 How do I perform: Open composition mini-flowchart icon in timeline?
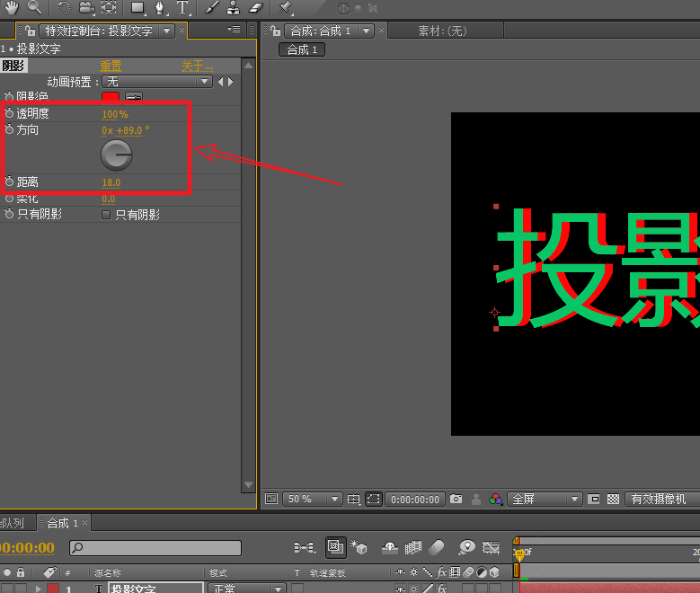coord(305,547)
